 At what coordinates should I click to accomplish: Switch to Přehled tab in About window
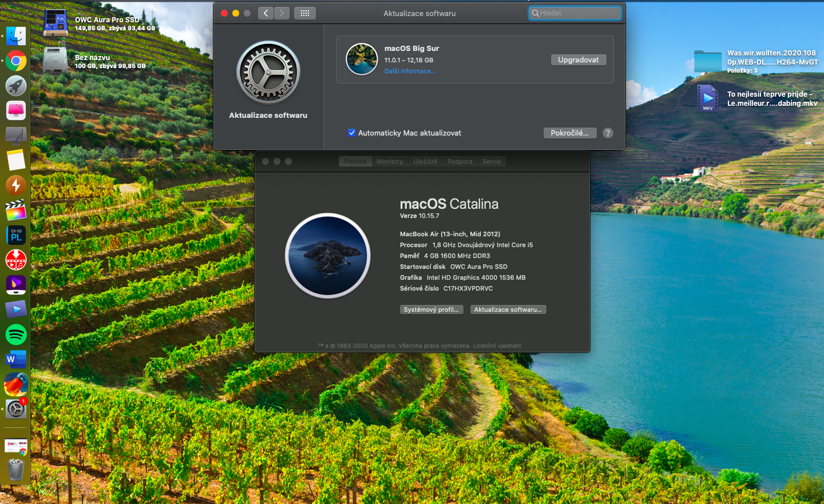(x=355, y=161)
